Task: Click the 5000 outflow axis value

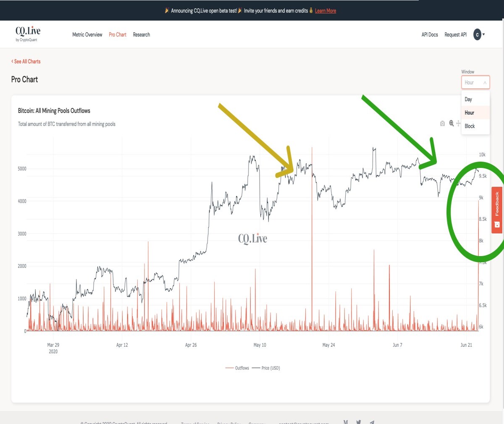Action: [22, 169]
